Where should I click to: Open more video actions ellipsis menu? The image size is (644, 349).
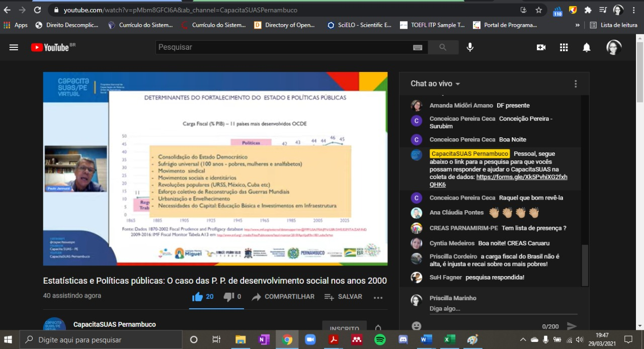(x=378, y=297)
